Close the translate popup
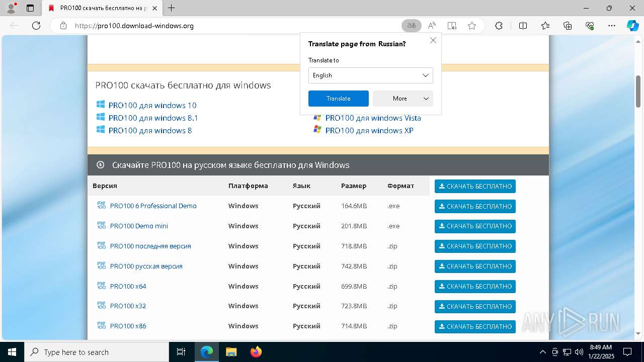 click(x=433, y=40)
